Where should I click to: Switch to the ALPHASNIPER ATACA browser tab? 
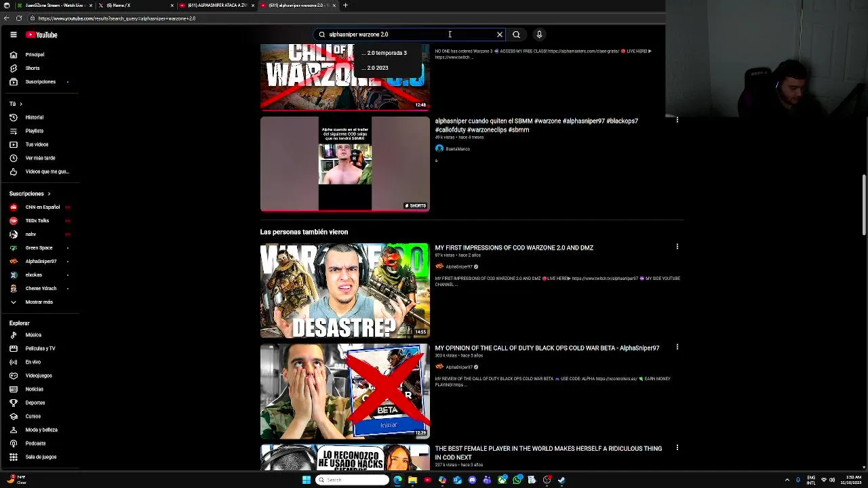[218, 5]
